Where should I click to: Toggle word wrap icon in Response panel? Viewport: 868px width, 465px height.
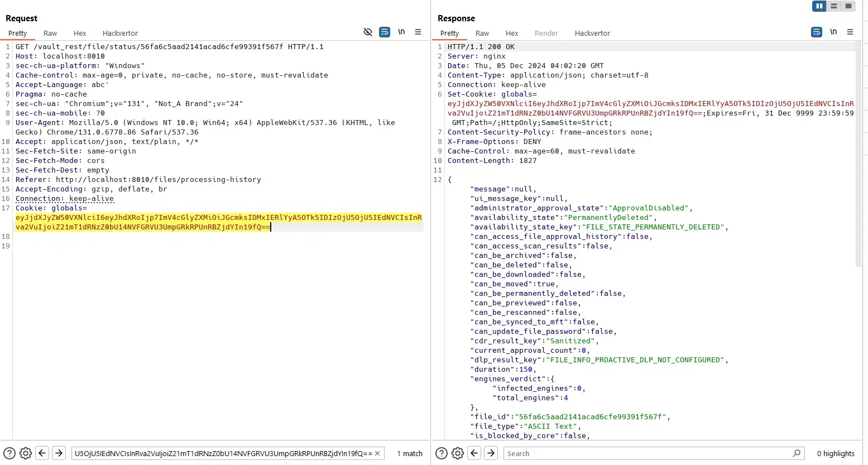coord(817,32)
